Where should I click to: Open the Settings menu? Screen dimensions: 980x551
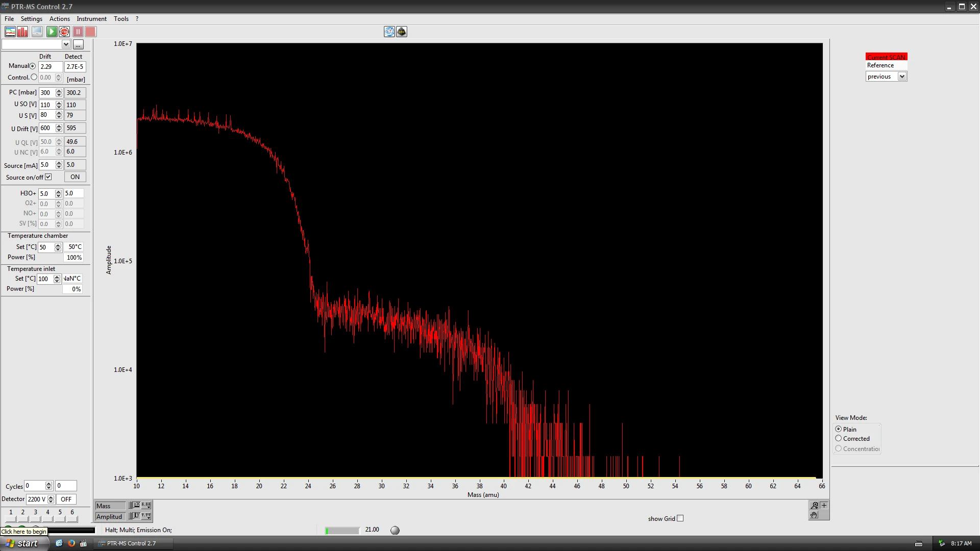click(x=32, y=19)
